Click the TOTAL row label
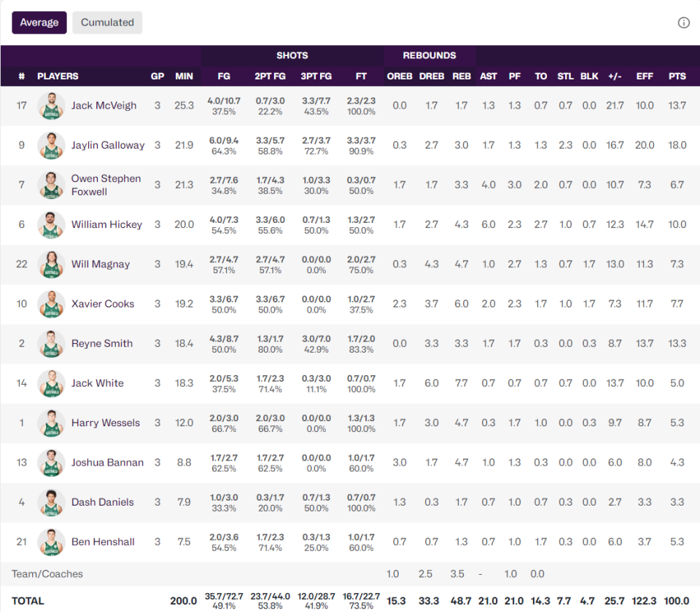Image resolution: width=700 pixels, height=612 pixels. [28, 601]
